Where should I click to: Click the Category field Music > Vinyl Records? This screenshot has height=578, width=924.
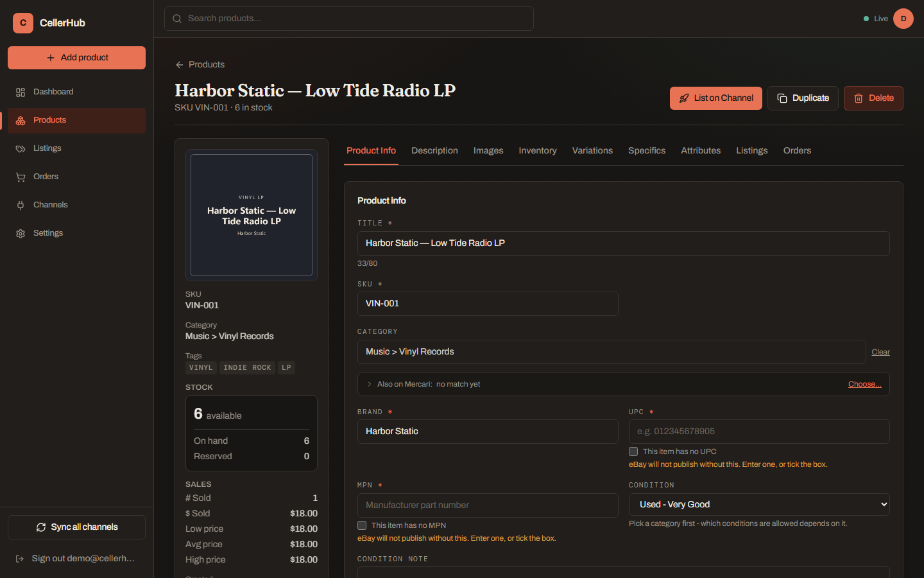pyautogui.click(x=612, y=352)
